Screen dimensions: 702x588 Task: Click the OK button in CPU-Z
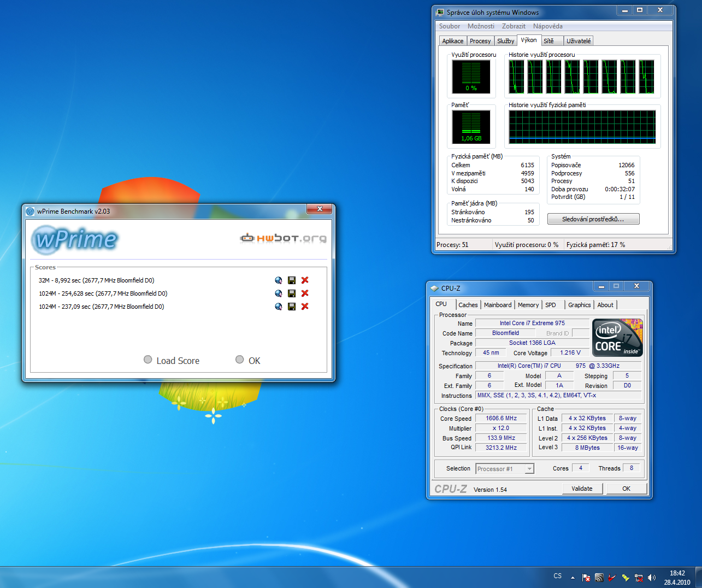click(x=627, y=489)
